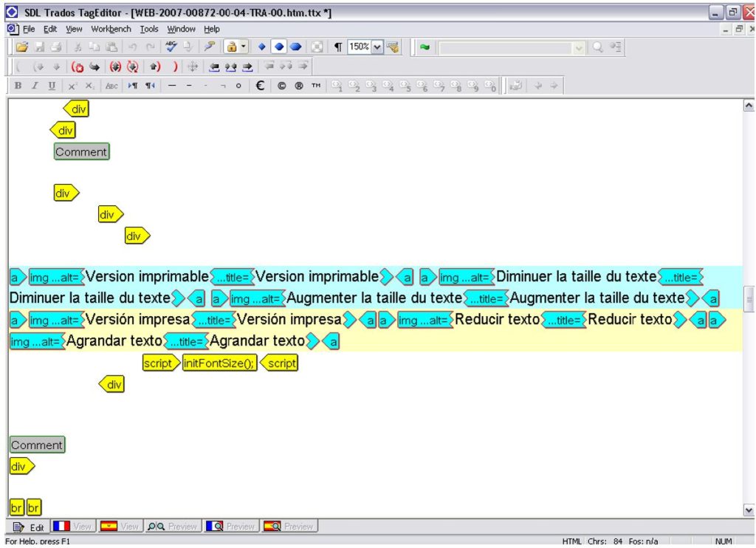Viewport: 756px width, 548px height.
Task: Insert the long em dash symbol
Action: point(172,86)
